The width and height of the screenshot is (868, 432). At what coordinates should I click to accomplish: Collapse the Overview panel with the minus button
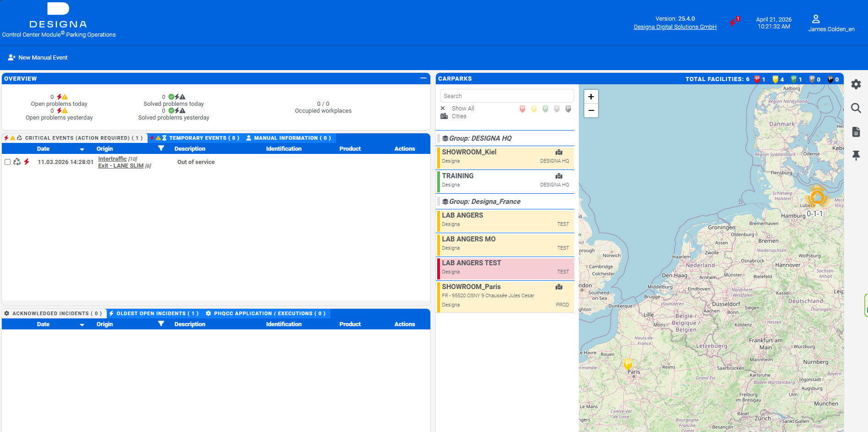tap(423, 78)
